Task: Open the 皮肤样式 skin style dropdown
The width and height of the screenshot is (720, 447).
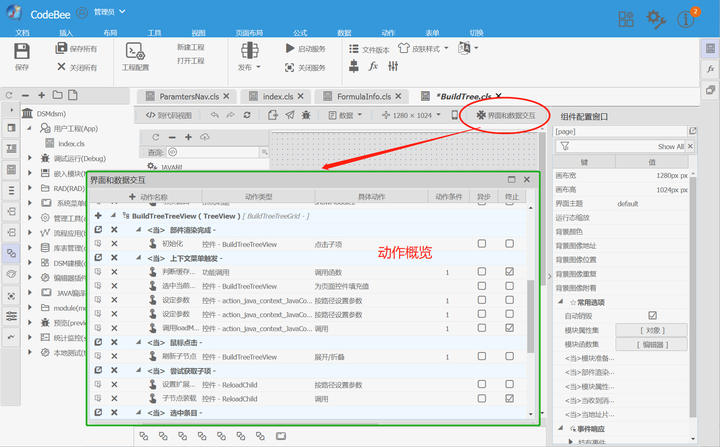Action: tap(423, 48)
